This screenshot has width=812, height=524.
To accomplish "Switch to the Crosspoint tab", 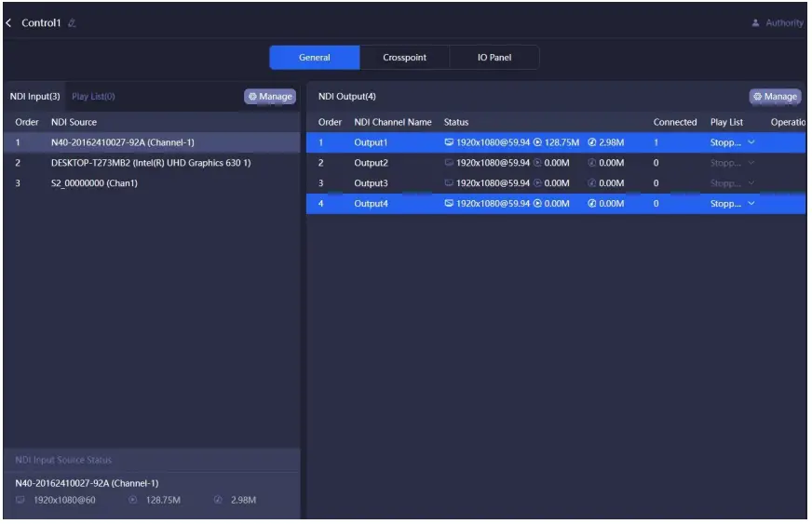I will (404, 58).
